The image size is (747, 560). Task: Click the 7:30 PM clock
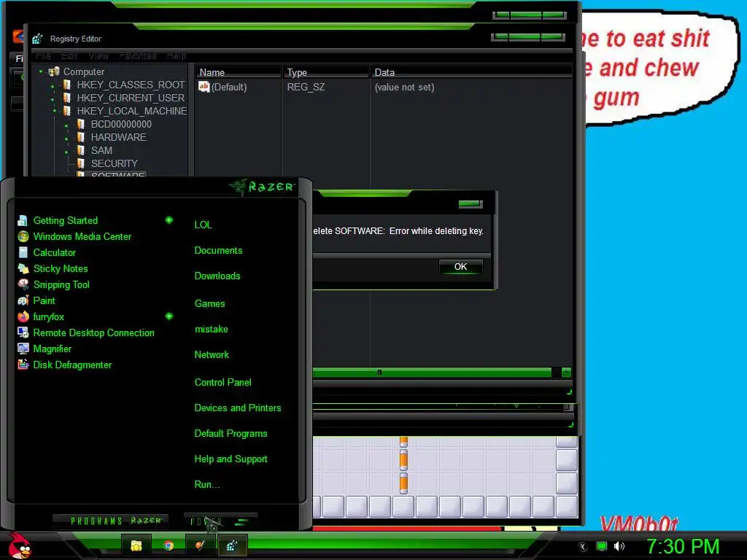coord(682,546)
